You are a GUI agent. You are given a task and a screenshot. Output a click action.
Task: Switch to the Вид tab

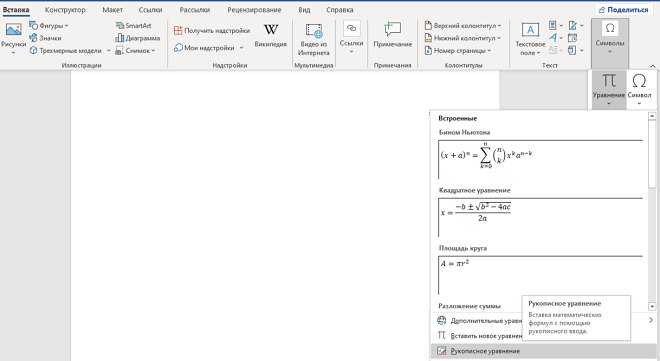pos(304,10)
